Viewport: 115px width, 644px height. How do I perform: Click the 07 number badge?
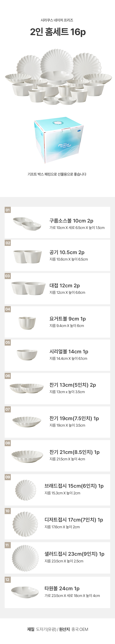coord(8,409)
